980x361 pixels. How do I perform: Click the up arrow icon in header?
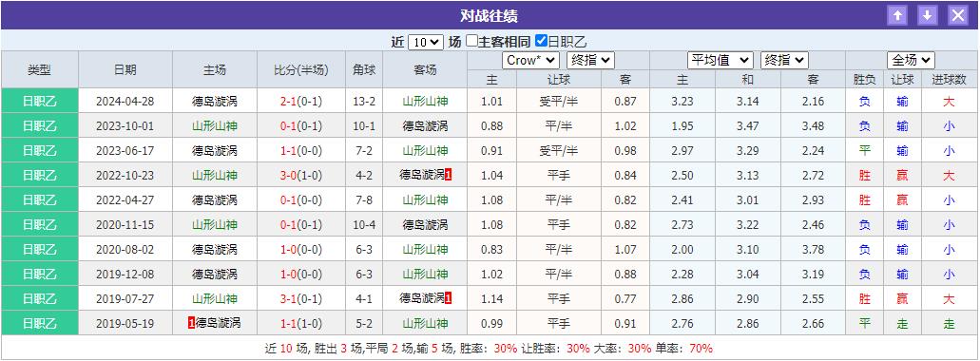pos(897,15)
